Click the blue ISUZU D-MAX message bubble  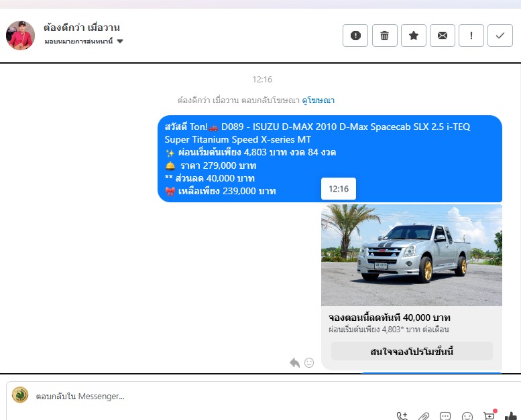click(330, 159)
